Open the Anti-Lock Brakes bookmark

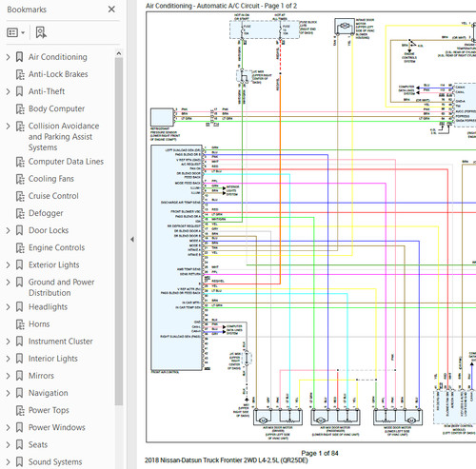[x=58, y=74]
